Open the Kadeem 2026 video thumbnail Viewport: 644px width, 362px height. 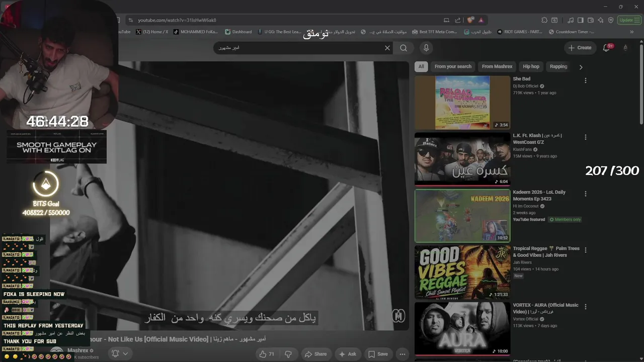(462, 216)
